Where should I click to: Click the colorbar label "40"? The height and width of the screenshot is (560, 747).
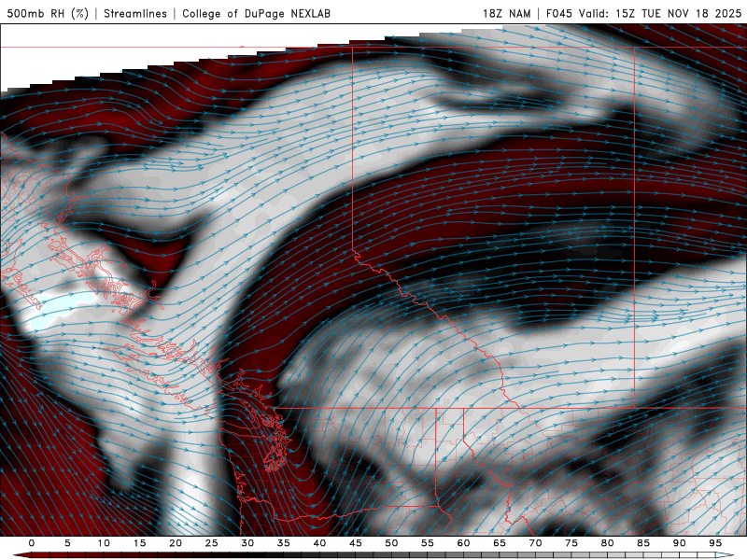click(319, 543)
